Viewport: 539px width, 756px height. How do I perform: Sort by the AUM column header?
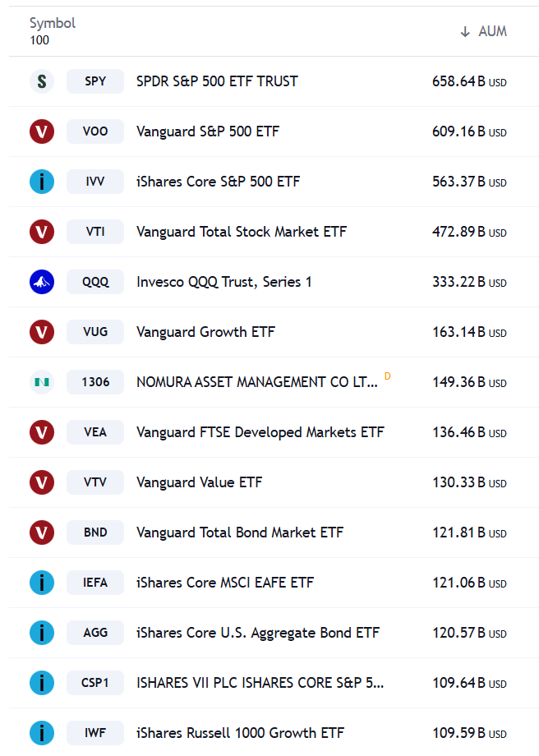coord(484,31)
